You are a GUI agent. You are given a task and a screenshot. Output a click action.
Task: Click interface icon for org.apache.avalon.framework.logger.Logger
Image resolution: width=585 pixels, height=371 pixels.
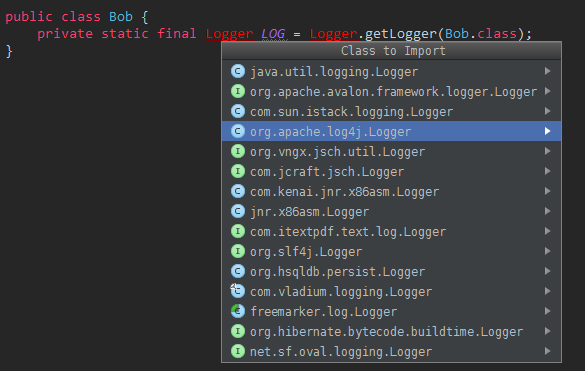coord(238,91)
